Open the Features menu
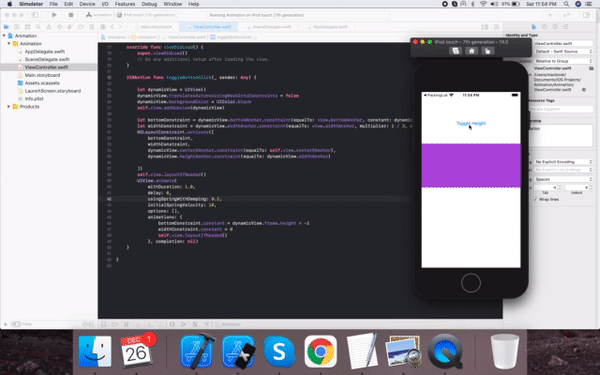This screenshot has height=375, width=600. point(125,4)
